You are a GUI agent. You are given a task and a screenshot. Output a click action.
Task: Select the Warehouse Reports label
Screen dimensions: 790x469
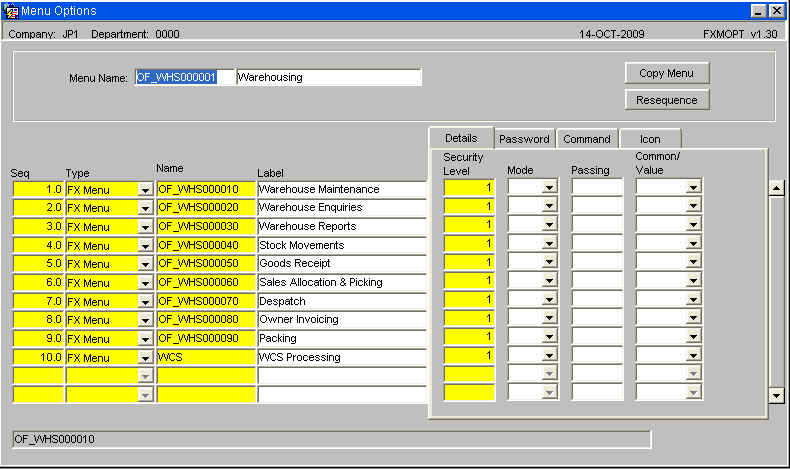tap(342, 227)
